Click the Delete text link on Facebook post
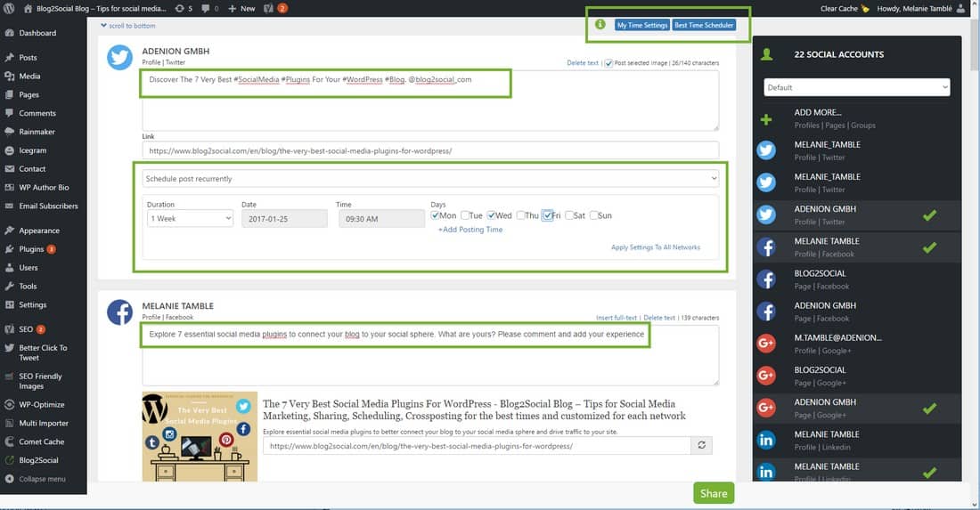The image size is (980, 510). coord(659,318)
